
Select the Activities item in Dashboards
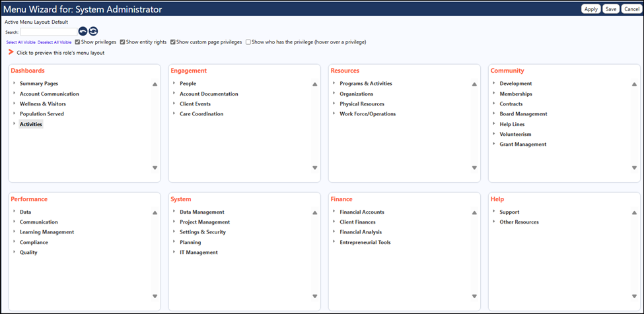point(31,124)
